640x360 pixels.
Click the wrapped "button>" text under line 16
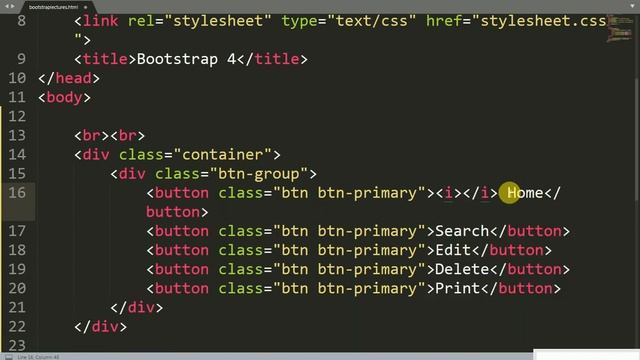177,212
